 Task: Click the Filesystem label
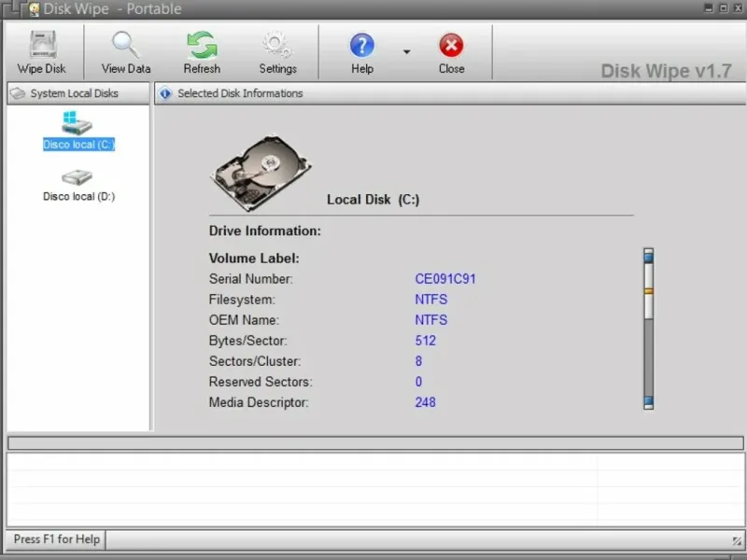(x=242, y=300)
